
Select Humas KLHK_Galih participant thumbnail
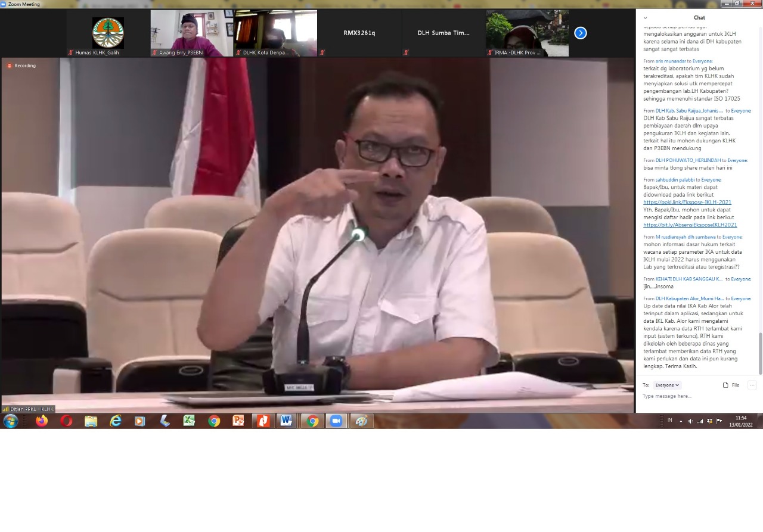pos(108,33)
